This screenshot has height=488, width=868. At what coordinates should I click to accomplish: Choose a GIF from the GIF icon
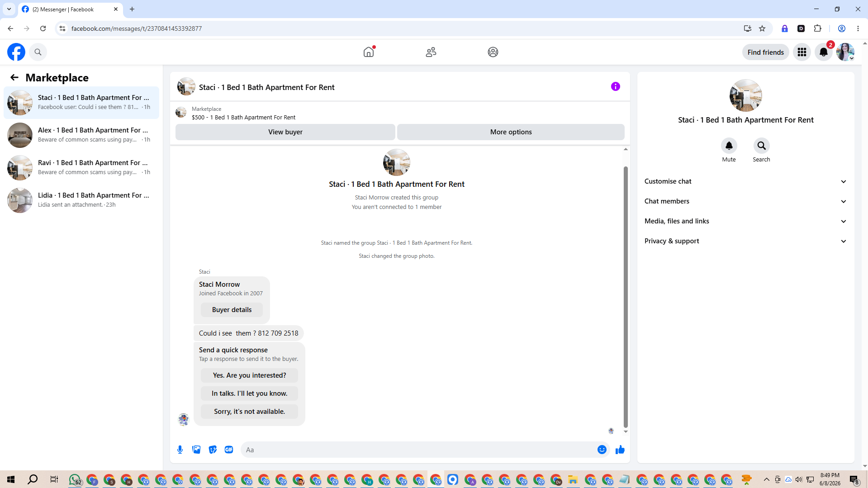[229, 450]
